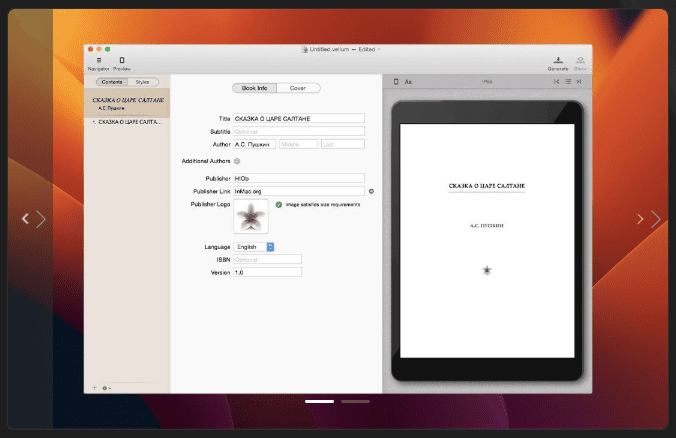This screenshot has width=676, height=438.
Task: Click into the ISBN field
Action: (267, 259)
